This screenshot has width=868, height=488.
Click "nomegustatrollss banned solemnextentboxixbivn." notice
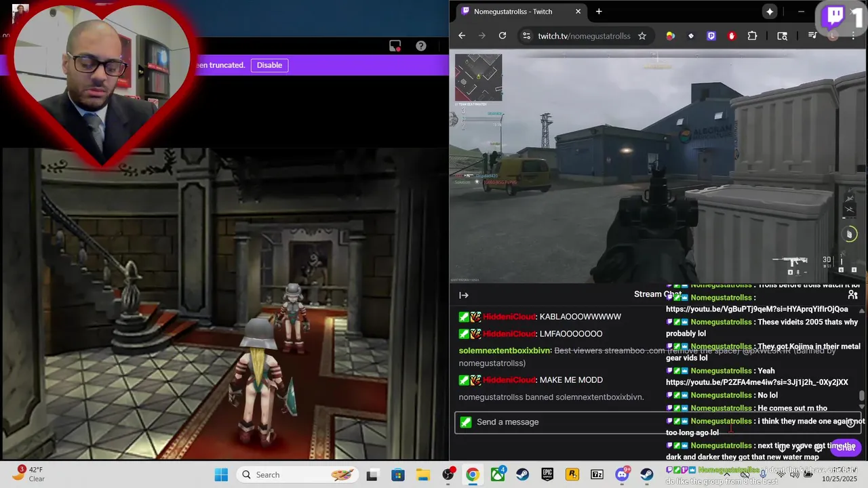tap(551, 397)
